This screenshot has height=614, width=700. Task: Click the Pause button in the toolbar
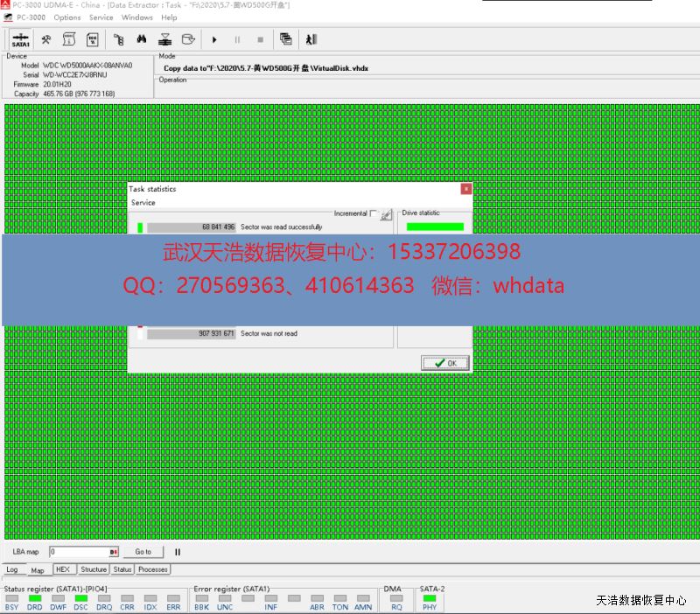point(236,39)
